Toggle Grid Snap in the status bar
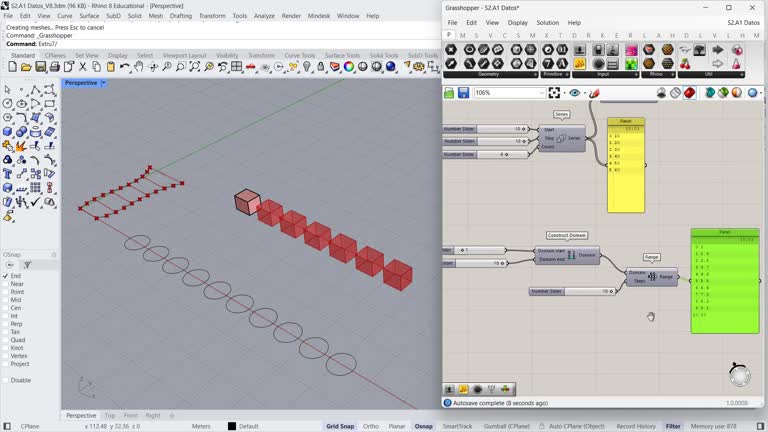 pyautogui.click(x=340, y=426)
